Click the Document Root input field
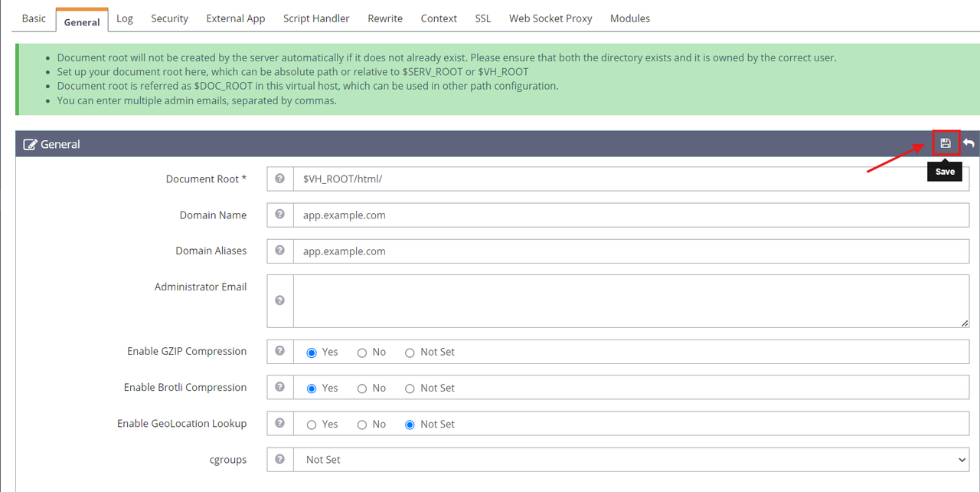 pos(631,179)
